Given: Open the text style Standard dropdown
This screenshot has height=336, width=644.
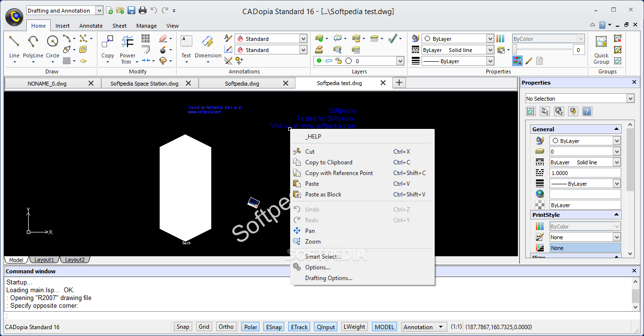Looking at the screenshot, I should pyautogui.click(x=303, y=38).
